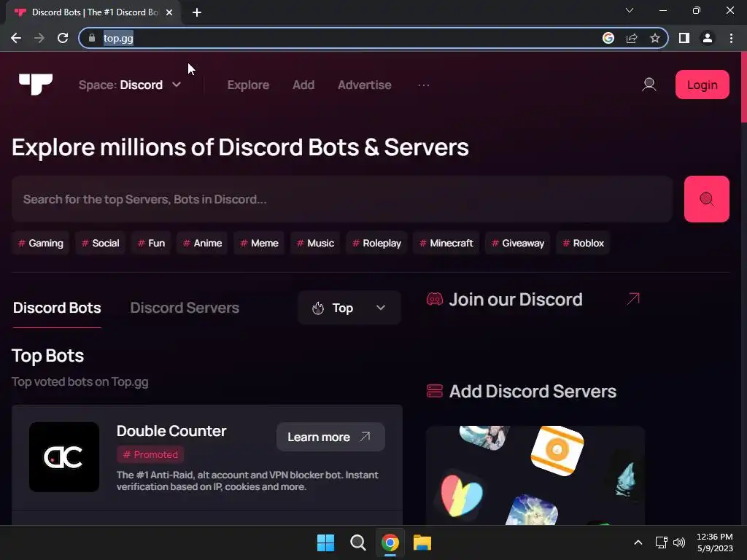Click the Add Discord Servers promo image
This screenshot has height=560, width=747.
click(535, 475)
